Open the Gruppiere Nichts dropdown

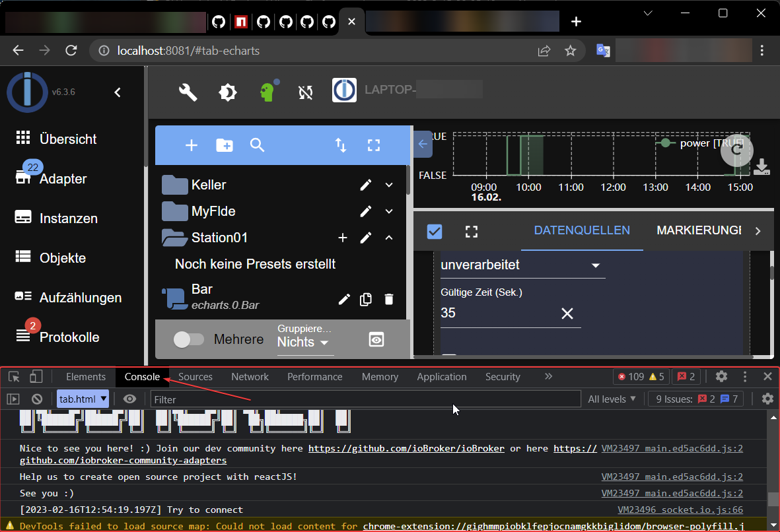click(305, 342)
